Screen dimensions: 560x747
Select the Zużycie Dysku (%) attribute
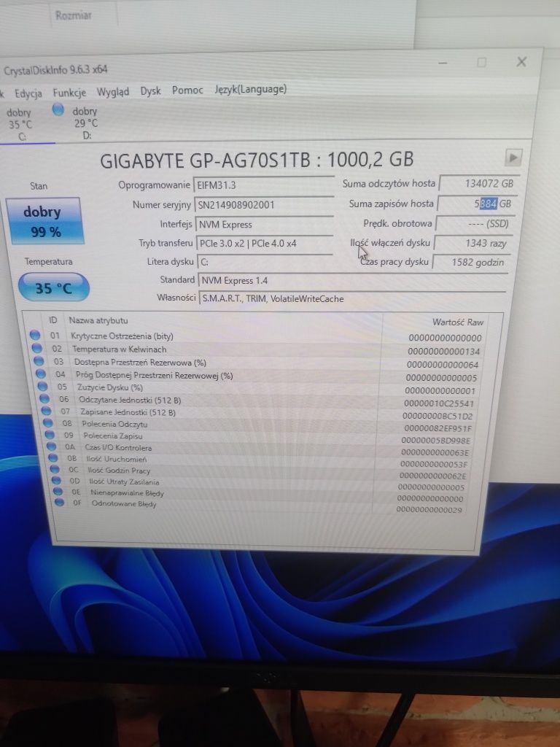(x=110, y=387)
